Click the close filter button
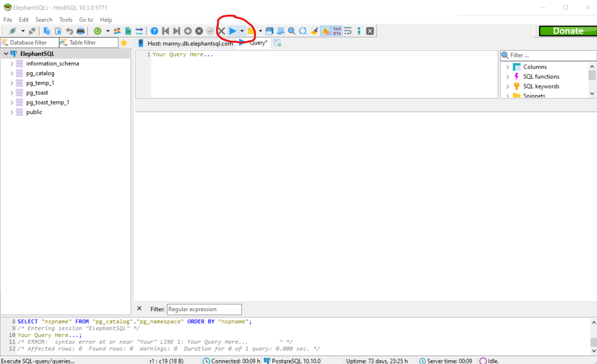The image size is (597, 364). pyautogui.click(x=139, y=309)
